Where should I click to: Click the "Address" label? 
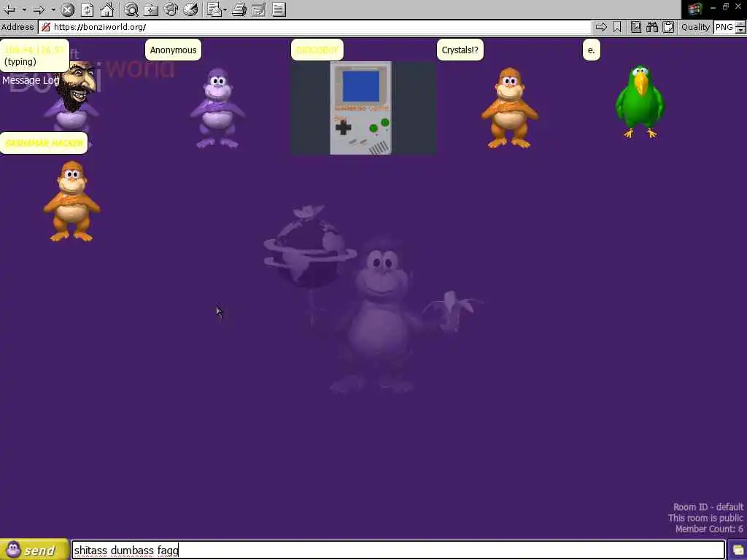[x=18, y=27]
